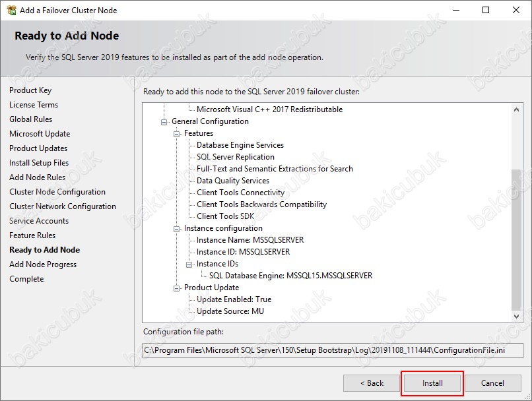Collapse the General Configuration tree node

(164, 122)
